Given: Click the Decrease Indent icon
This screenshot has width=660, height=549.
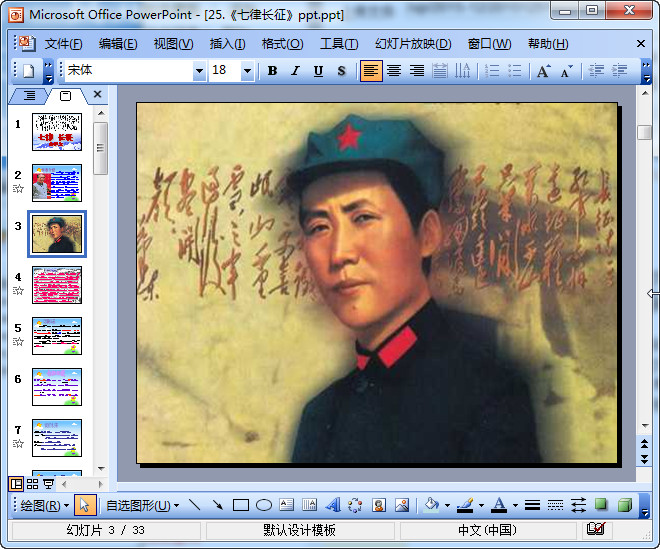Looking at the screenshot, I should (x=596, y=71).
